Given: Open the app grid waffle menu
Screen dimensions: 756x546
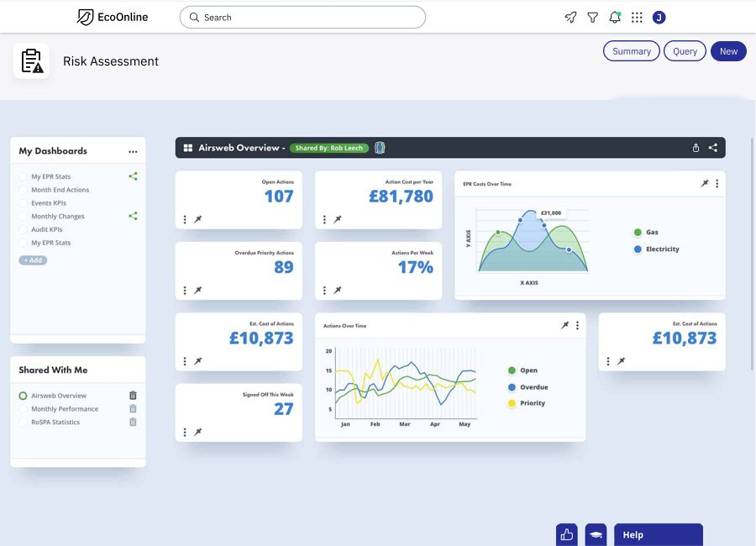Looking at the screenshot, I should click(637, 16).
